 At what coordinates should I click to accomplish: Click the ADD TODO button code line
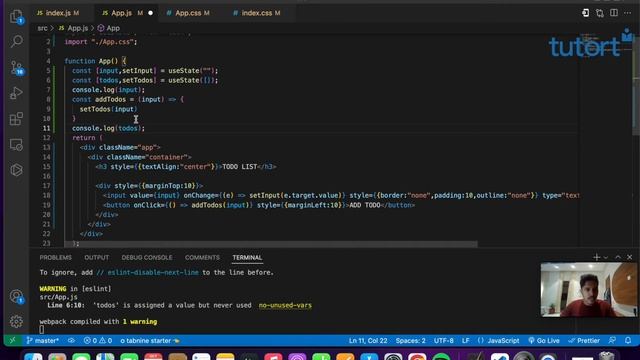(259, 205)
